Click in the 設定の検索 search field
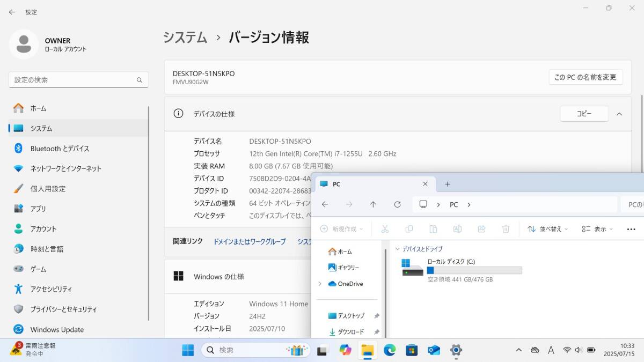Screen dimensions: 644x362 click(x=78, y=80)
